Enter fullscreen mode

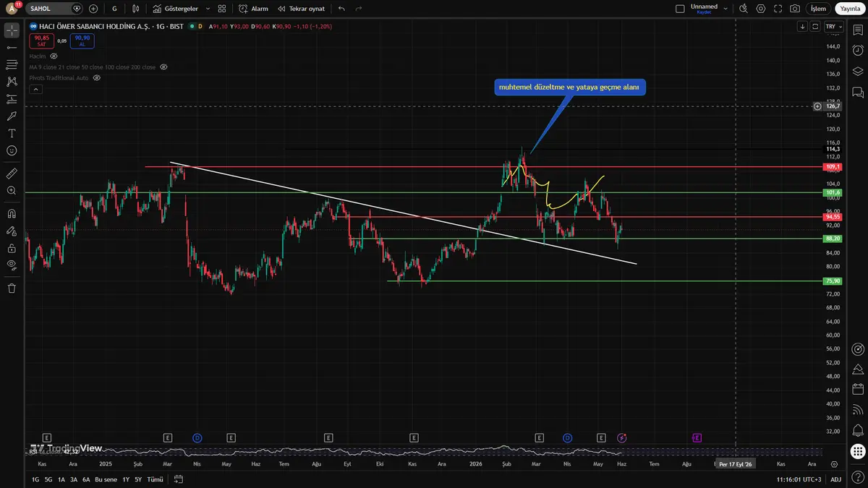[x=778, y=9]
